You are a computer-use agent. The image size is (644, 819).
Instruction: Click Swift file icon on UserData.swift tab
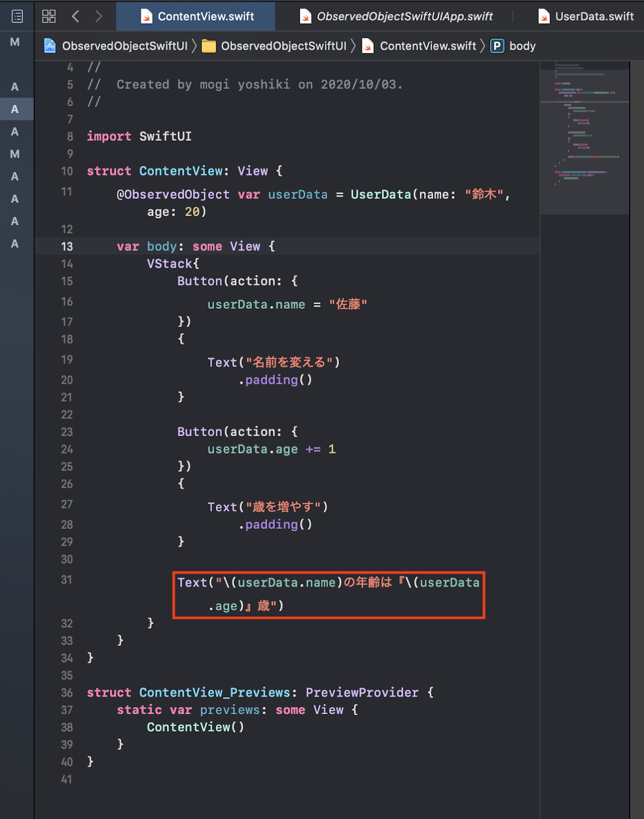tap(544, 16)
